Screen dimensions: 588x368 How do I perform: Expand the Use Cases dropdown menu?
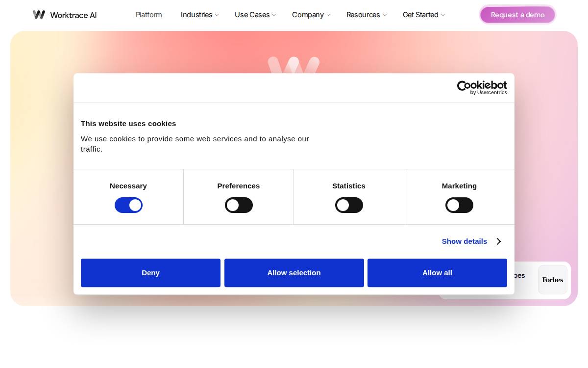tap(256, 15)
